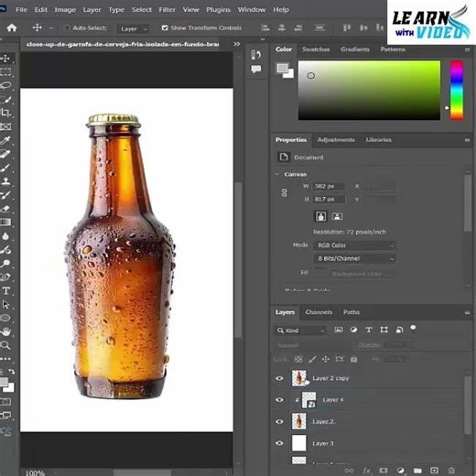Create new adjustment layer icon

click(x=401, y=471)
